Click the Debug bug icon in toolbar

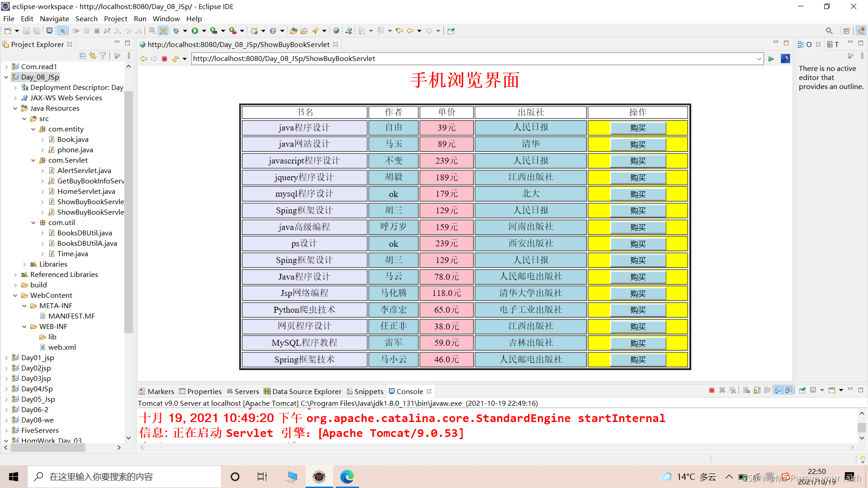176,31
